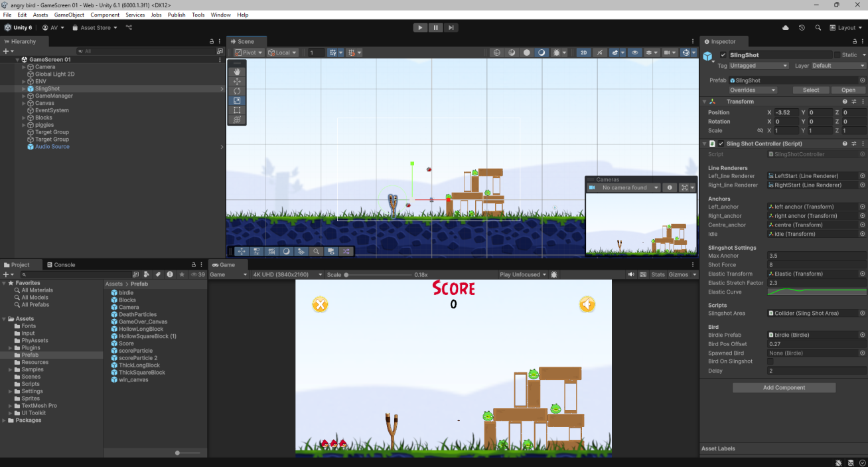Click the AV account button
The image size is (868, 467).
tap(53, 28)
